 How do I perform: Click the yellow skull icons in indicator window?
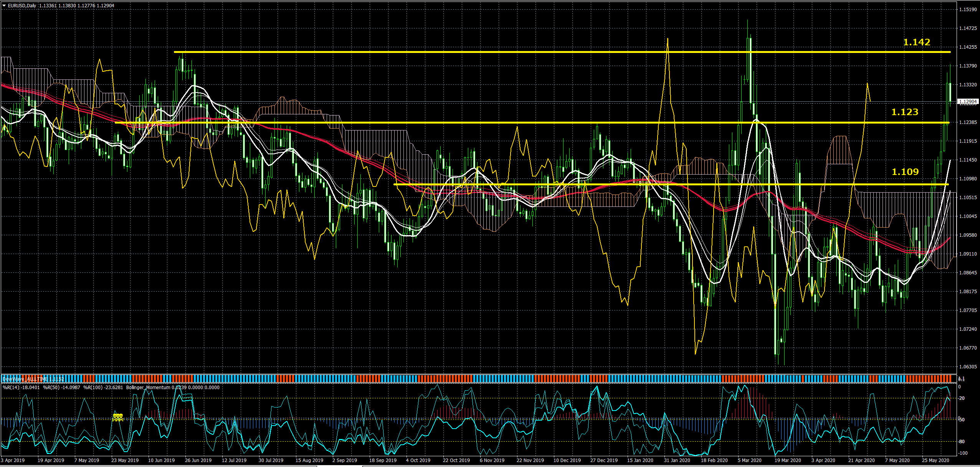coord(118,417)
